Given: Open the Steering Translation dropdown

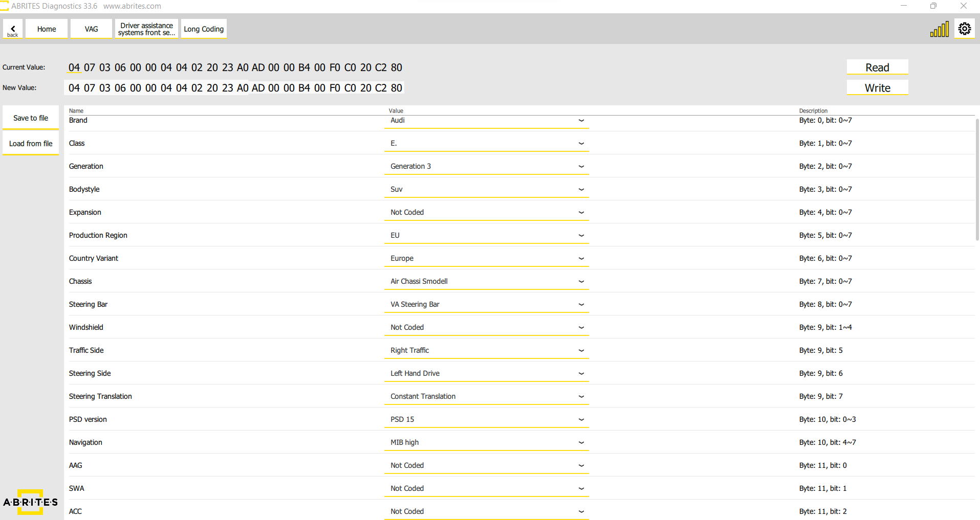Looking at the screenshot, I should point(487,397).
